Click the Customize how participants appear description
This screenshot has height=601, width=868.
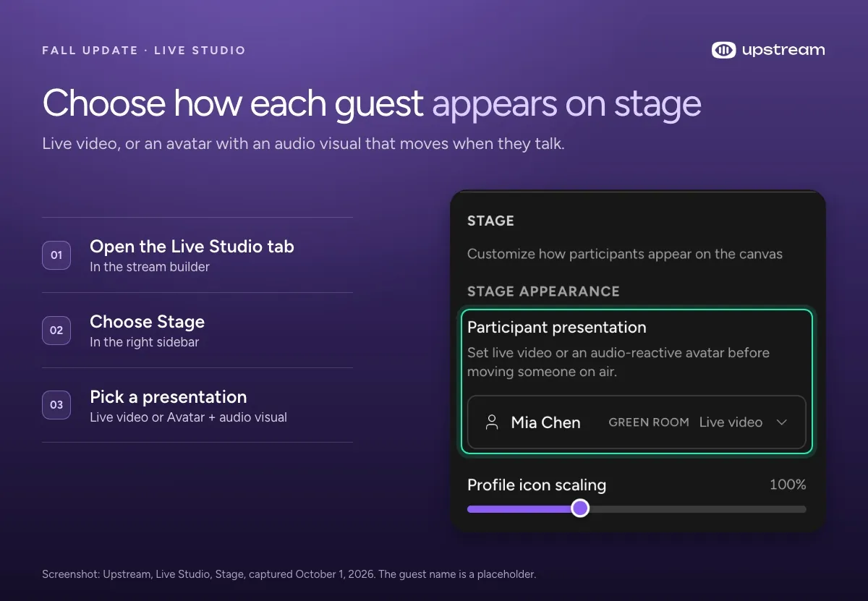point(625,254)
